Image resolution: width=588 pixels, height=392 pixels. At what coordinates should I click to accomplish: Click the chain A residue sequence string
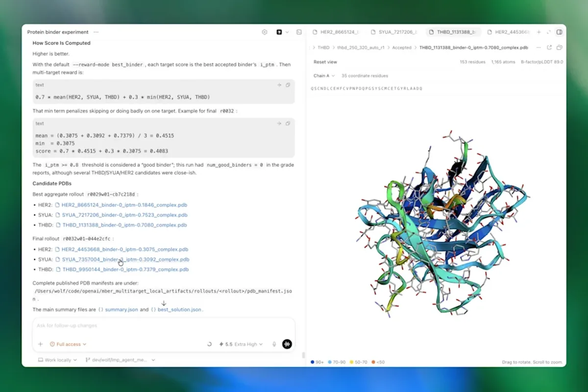click(x=366, y=89)
